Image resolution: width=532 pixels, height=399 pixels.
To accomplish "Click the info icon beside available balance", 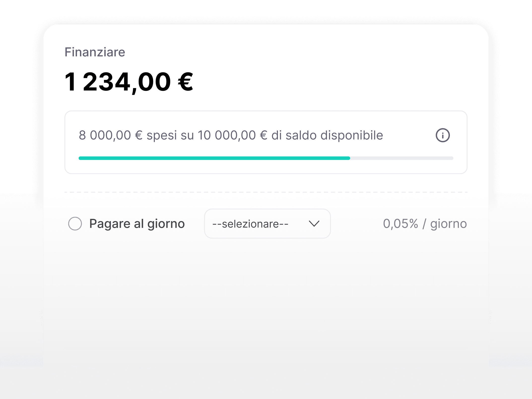I will pos(443,135).
